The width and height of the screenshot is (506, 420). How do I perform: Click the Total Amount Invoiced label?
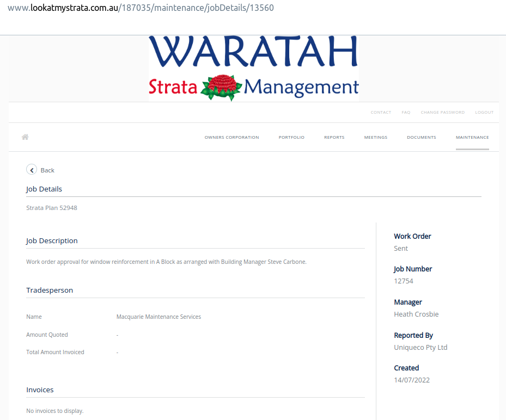click(55, 352)
